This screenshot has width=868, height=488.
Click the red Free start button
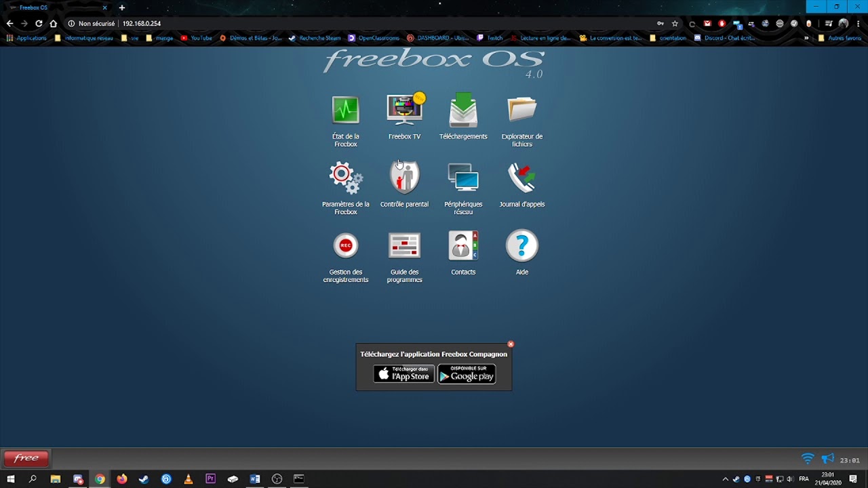26,458
